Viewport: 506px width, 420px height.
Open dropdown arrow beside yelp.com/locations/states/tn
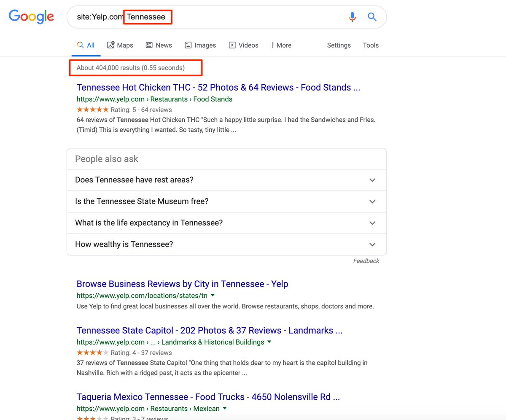(x=213, y=296)
